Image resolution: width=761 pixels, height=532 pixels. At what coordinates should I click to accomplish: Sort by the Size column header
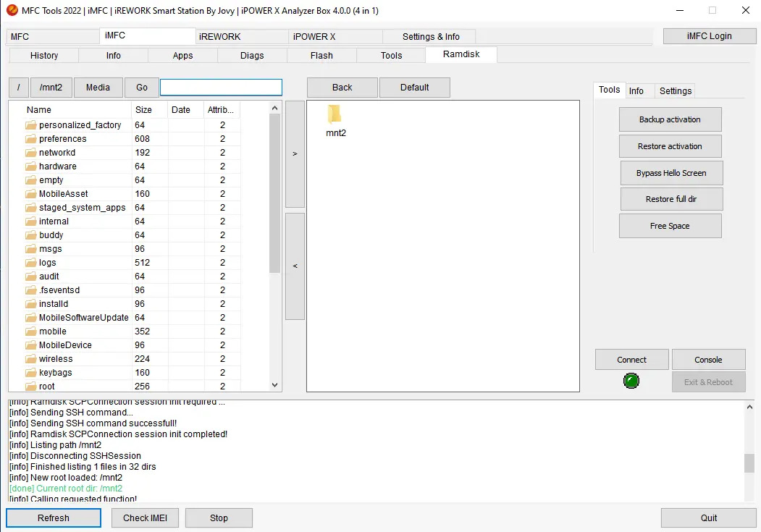coord(149,109)
